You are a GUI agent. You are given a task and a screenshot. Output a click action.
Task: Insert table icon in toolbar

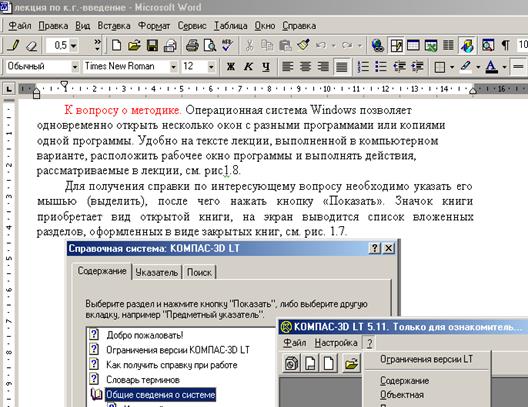pos(413,45)
